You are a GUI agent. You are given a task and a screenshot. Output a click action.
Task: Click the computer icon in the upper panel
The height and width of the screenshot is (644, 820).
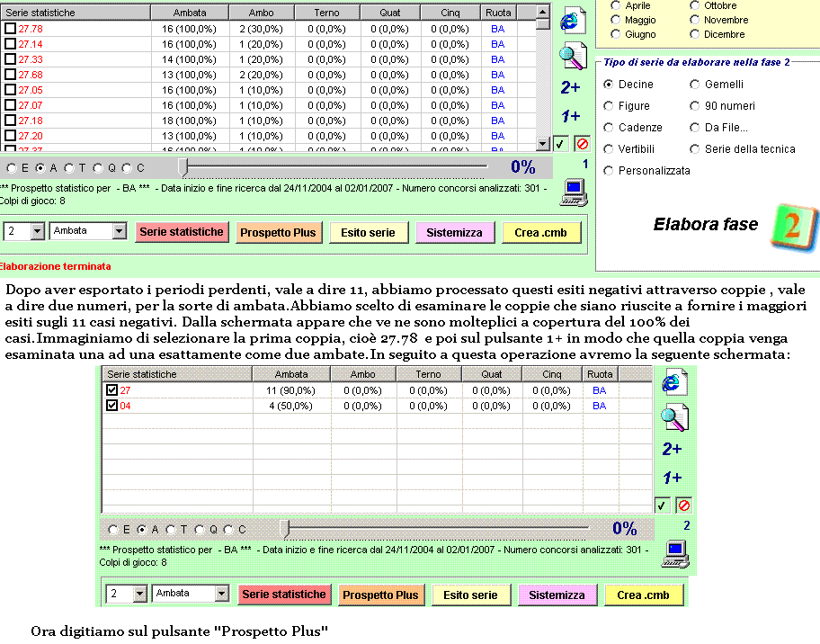tap(574, 192)
